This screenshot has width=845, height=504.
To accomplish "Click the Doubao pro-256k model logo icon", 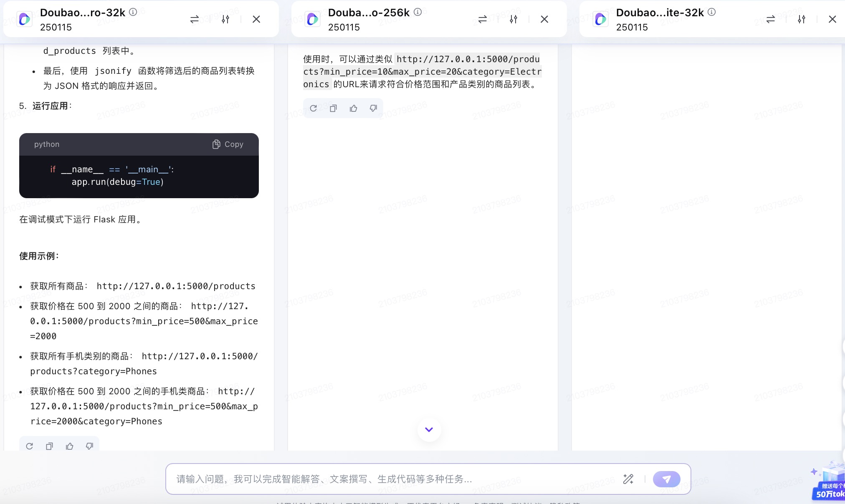I will click(312, 19).
